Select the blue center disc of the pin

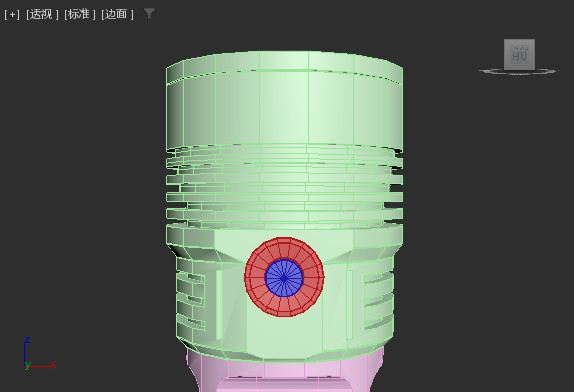click(284, 278)
